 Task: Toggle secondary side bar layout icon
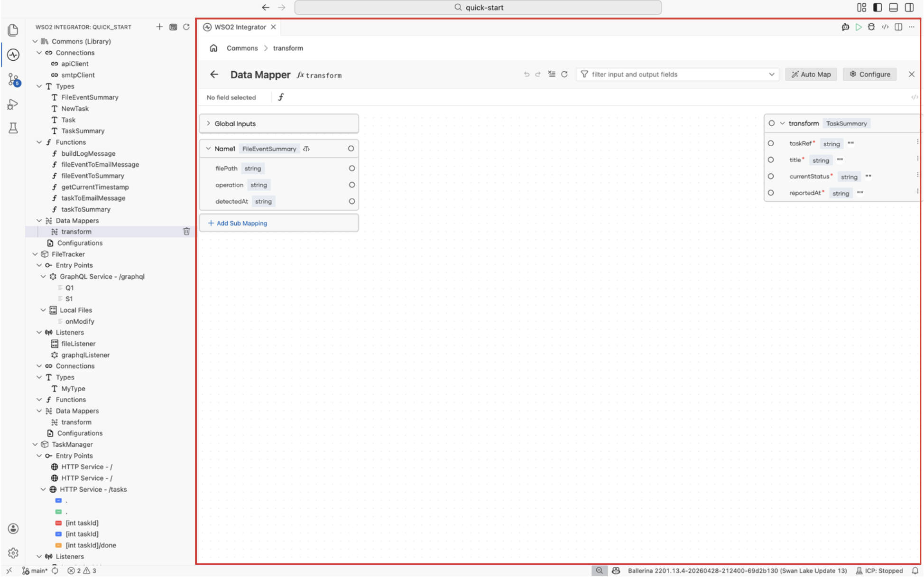click(909, 8)
